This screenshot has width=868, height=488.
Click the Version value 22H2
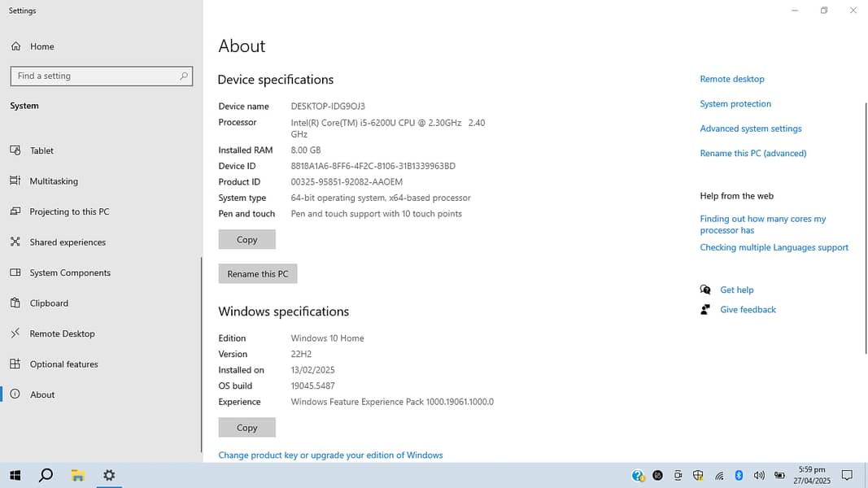pyautogui.click(x=301, y=354)
